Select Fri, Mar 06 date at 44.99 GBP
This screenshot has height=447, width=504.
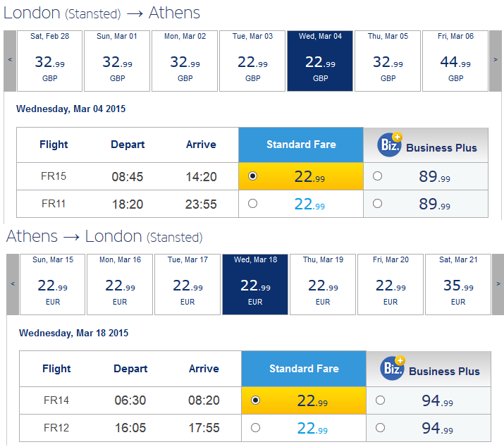click(455, 61)
